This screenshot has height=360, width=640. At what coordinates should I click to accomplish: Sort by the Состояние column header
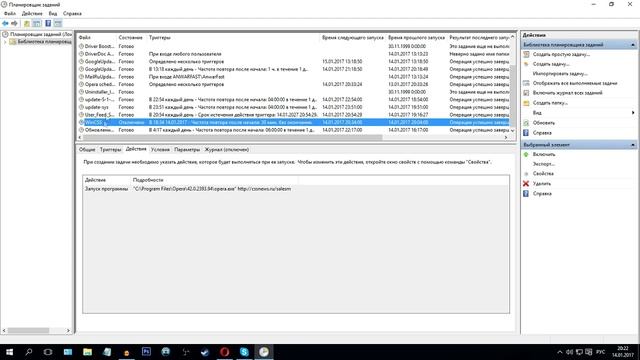point(131,38)
